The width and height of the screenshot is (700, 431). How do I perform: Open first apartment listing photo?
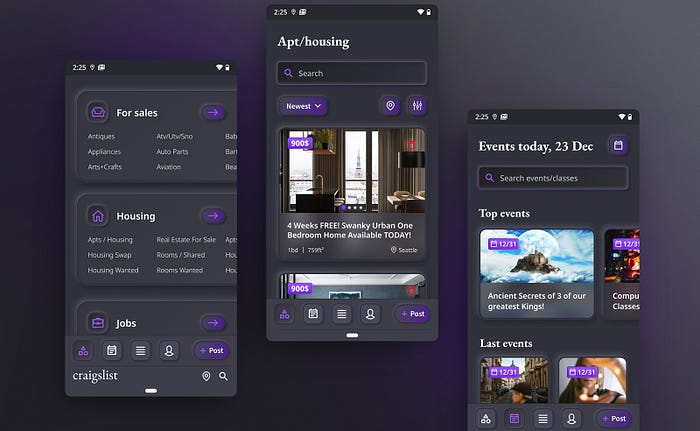pos(353,170)
